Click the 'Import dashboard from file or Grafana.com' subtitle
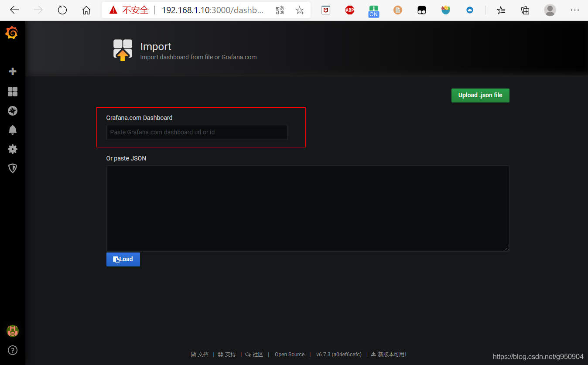The height and width of the screenshot is (365, 588). [198, 57]
